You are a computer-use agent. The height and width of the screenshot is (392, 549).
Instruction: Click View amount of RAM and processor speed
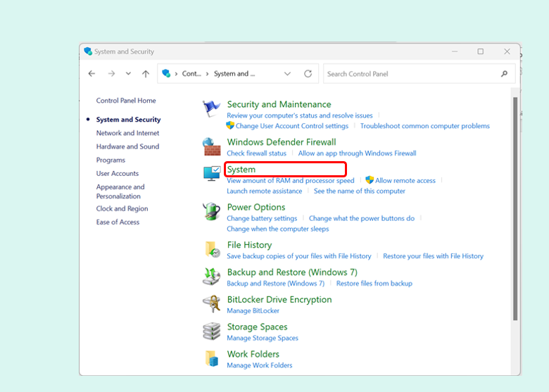click(x=291, y=181)
